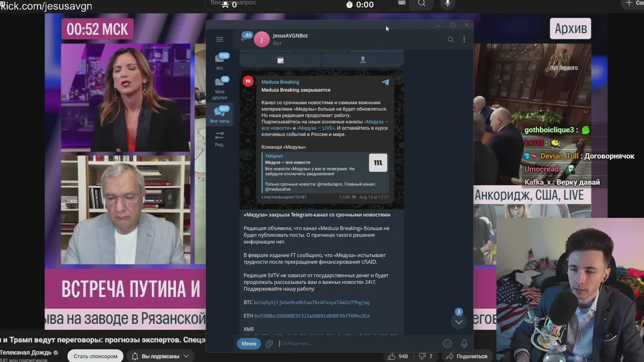Forward the Meduza post via share arrow
Viewport: 644px width, 362px height.
coord(385,82)
